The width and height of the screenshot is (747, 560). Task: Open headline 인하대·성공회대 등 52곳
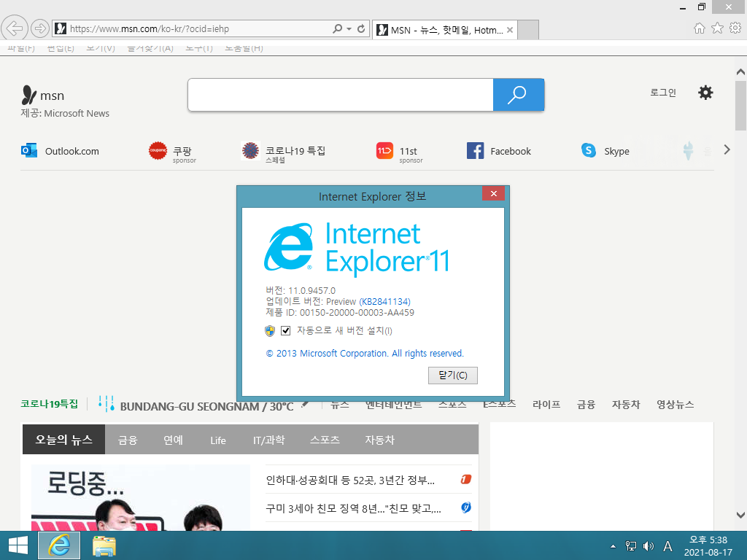pos(350,480)
